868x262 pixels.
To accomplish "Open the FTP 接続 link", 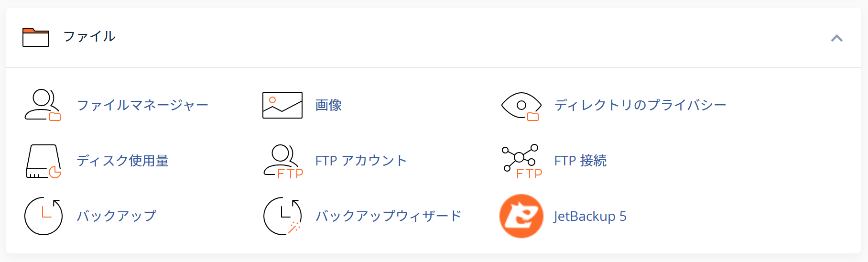I will (580, 161).
